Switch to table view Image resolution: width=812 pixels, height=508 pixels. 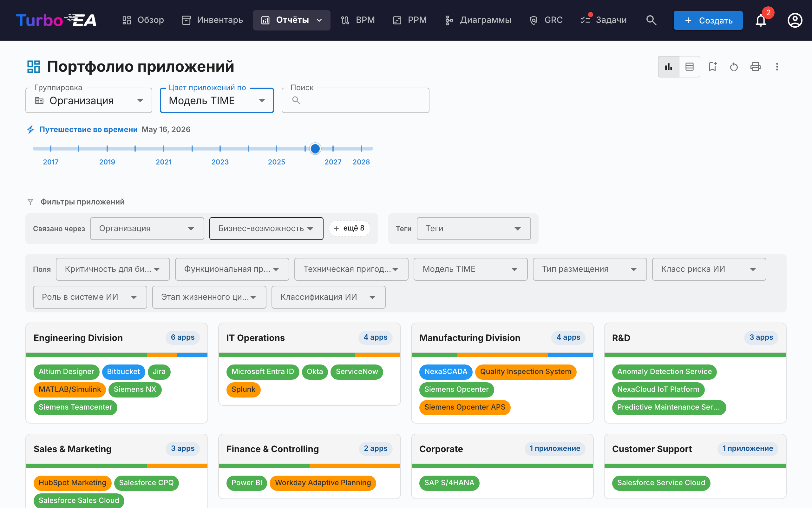tap(690, 67)
